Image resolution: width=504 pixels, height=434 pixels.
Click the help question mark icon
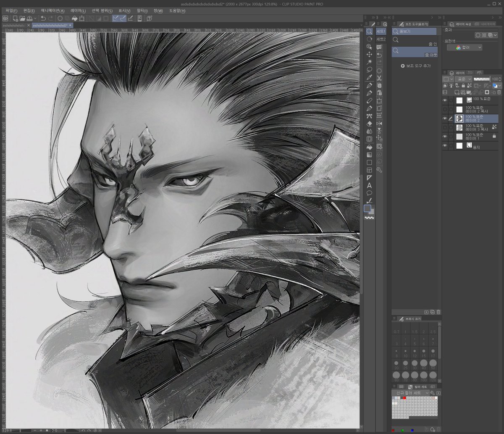[x=149, y=18]
